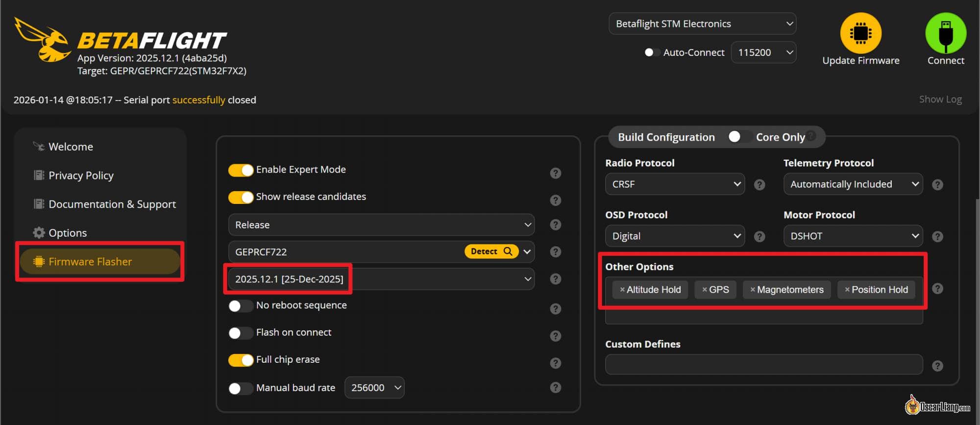Open Telemetry Protocol Automatically Included dropdown

853,184
